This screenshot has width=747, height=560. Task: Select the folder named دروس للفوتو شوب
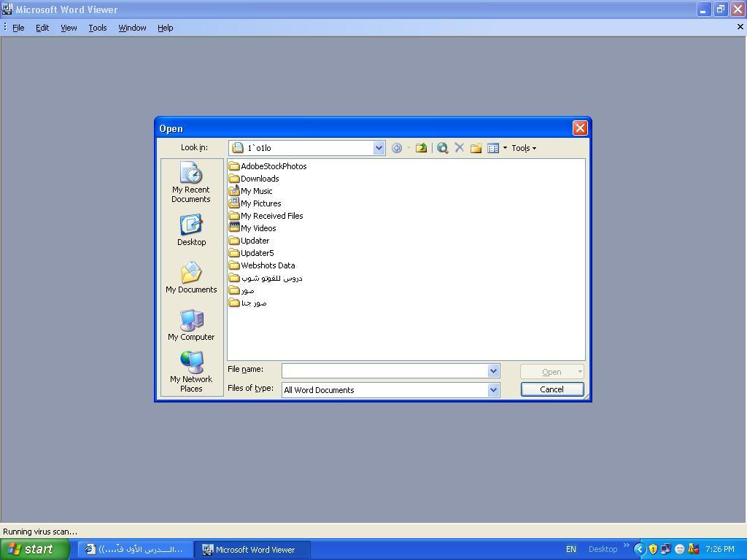pyautogui.click(x=266, y=278)
